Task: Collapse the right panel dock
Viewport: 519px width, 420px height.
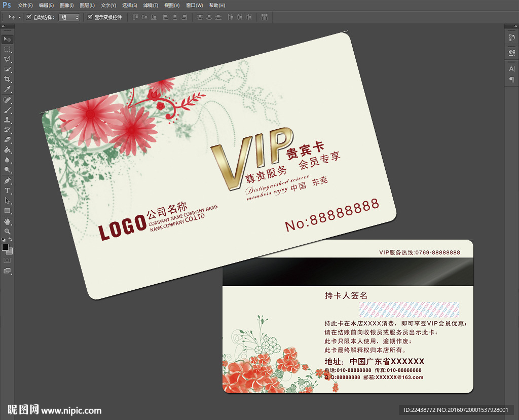Action: [x=515, y=26]
